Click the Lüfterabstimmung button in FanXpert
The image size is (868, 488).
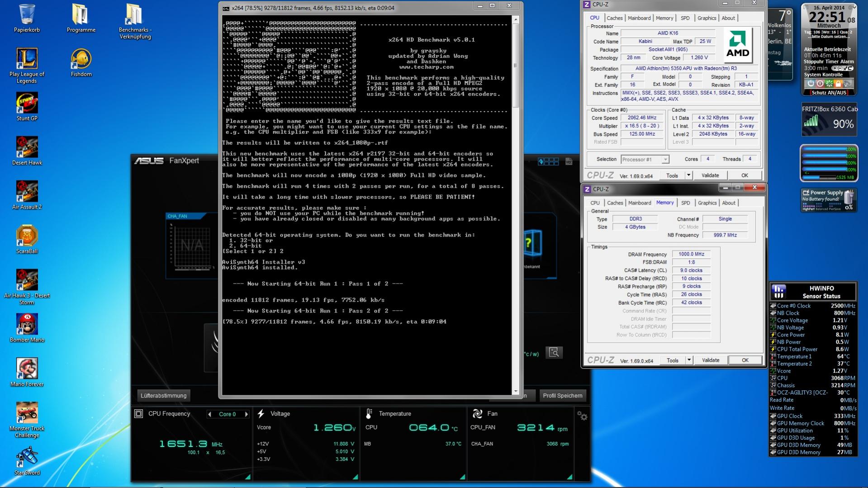tap(163, 396)
